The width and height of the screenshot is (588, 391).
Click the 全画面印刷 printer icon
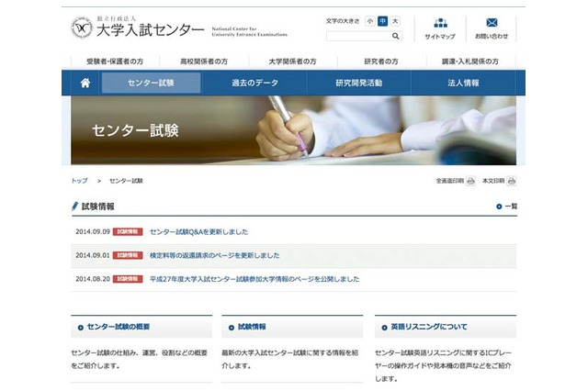pos(471,181)
